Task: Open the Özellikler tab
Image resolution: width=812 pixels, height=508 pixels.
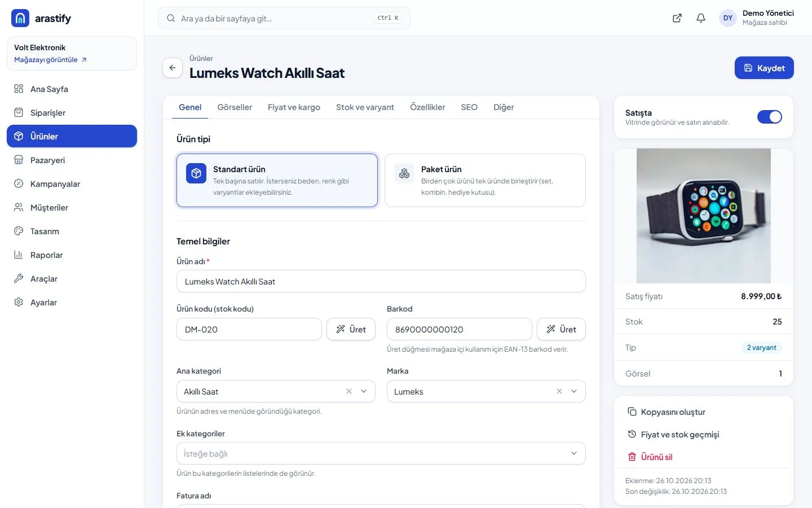Action: tap(427, 107)
